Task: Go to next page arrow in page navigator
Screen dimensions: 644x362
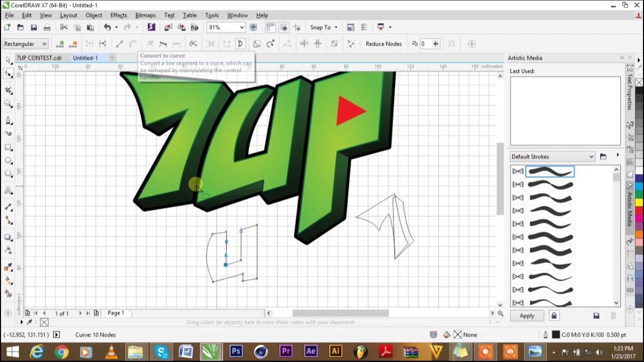Action: tap(80, 313)
